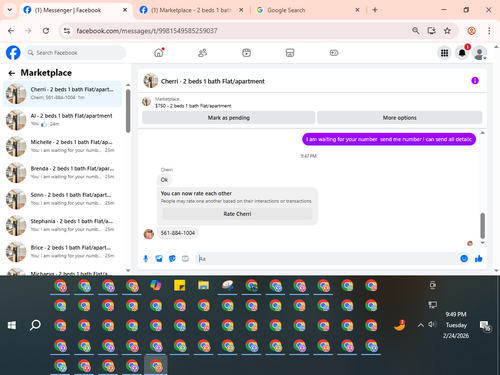Screen dimensions: 500x375
Task: Click More options button
Action: point(399,118)
